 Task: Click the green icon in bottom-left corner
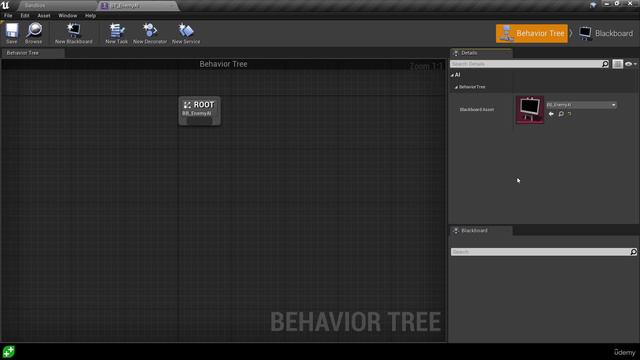9,351
